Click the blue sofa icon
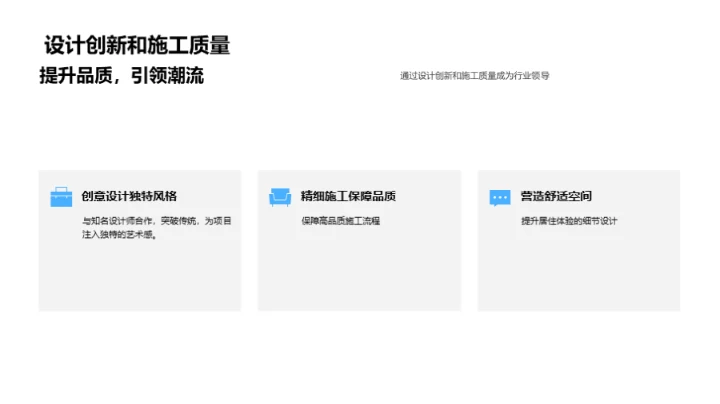720x404 pixels. pyautogui.click(x=280, y=197)
